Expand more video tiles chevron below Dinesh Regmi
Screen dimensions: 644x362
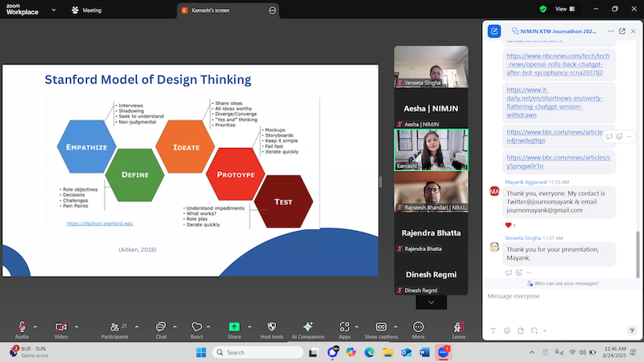[x=431, y=302]
